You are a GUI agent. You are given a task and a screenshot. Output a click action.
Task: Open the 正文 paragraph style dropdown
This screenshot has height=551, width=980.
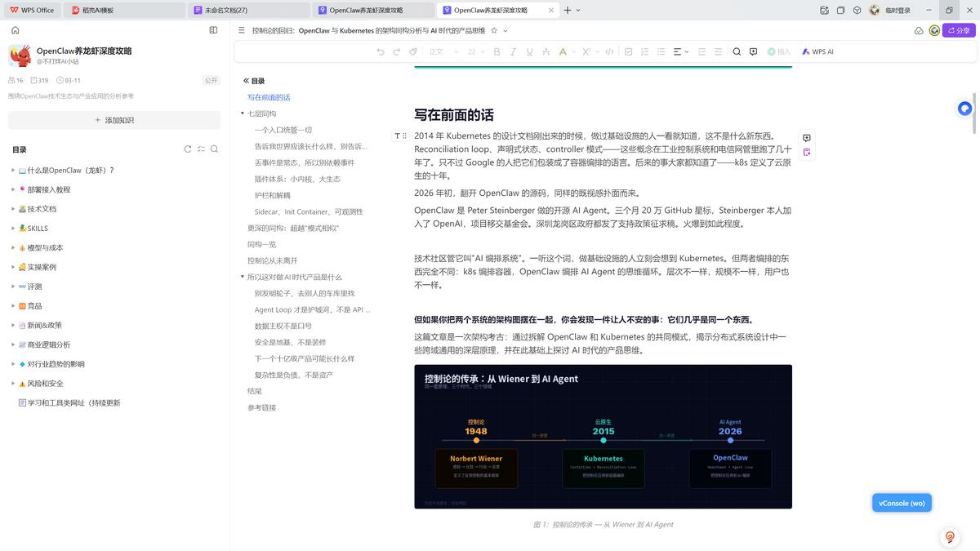click(441, 51)
